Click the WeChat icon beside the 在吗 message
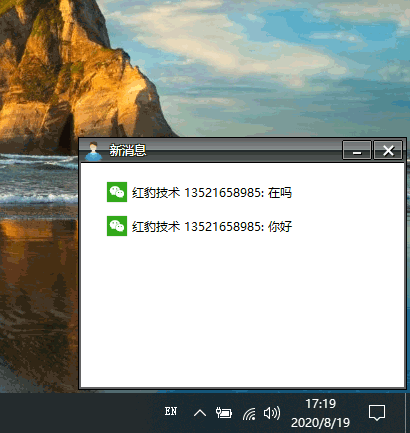The height and width of the screenshot is (433, 410). coord(117,192)
